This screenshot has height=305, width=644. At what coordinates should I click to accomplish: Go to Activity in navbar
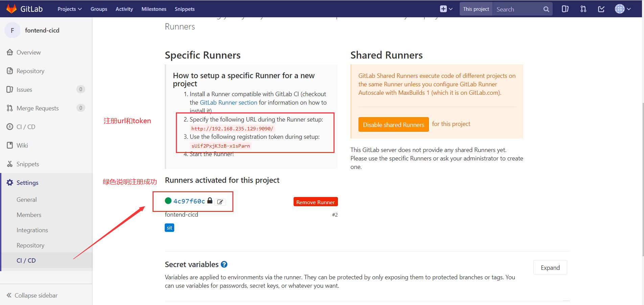[124, 9]
